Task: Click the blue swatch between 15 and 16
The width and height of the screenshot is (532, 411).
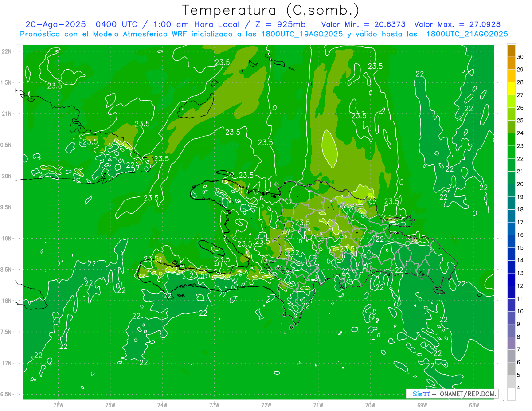Action: 511,242
